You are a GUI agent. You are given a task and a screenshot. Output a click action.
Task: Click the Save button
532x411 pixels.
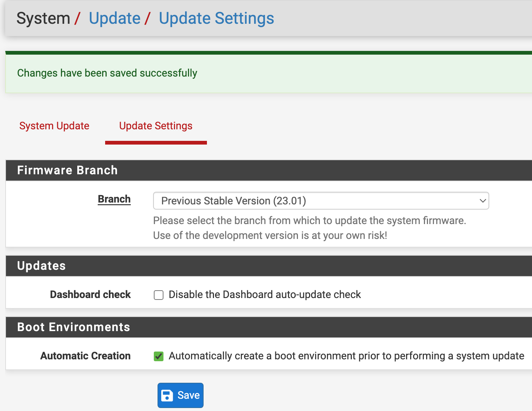click(x=181, y=395)
